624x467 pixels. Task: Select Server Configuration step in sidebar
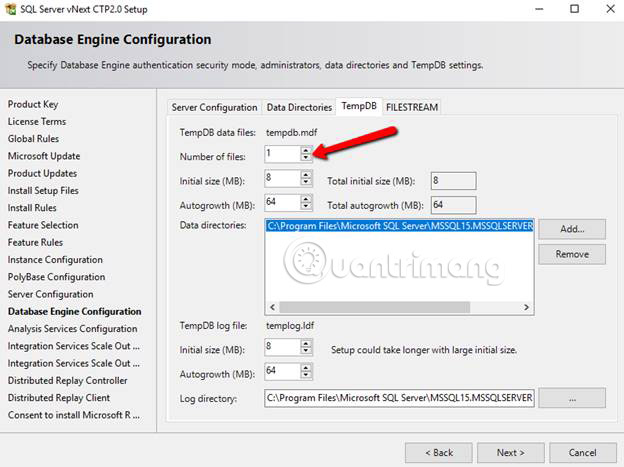pyautogui.click(x=51, y=294)
